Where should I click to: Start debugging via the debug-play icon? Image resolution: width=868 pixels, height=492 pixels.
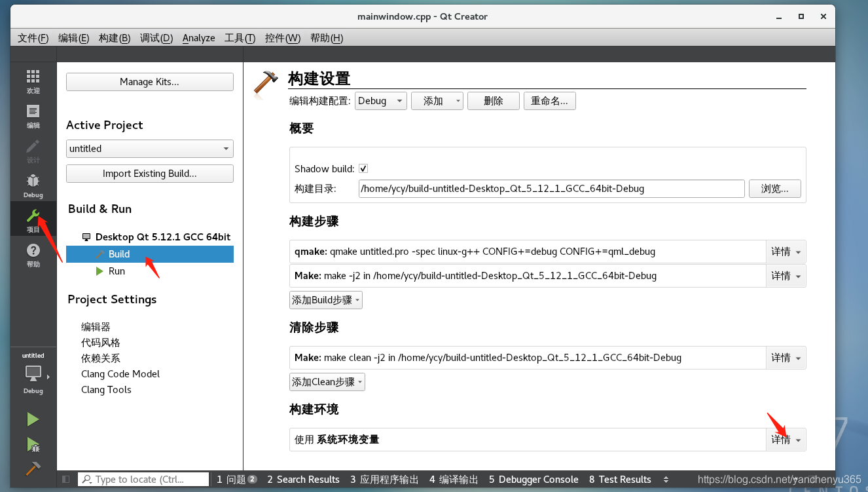coord(33,444)
